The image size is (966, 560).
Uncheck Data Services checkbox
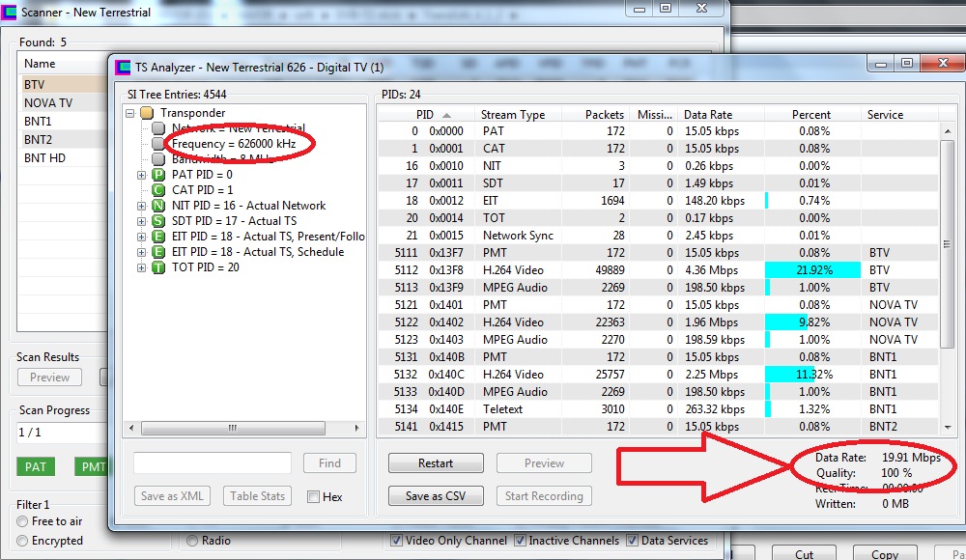click(x=632, y=541)
